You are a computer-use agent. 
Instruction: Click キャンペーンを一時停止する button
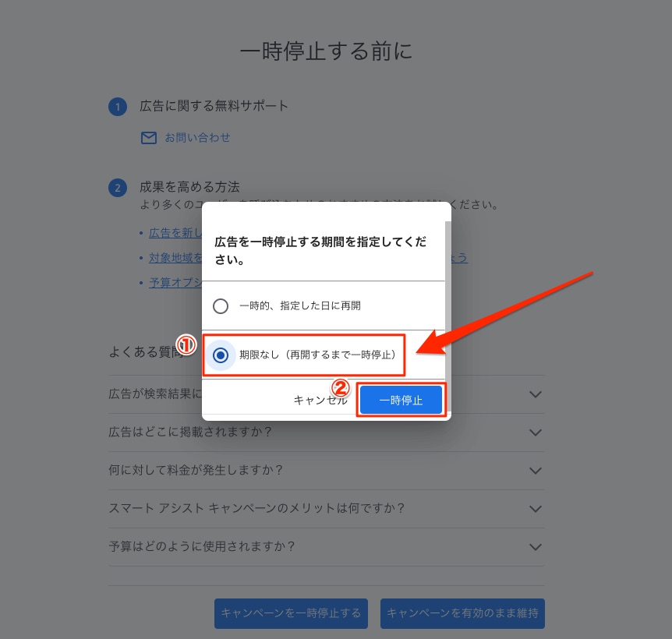coord(291,613)
